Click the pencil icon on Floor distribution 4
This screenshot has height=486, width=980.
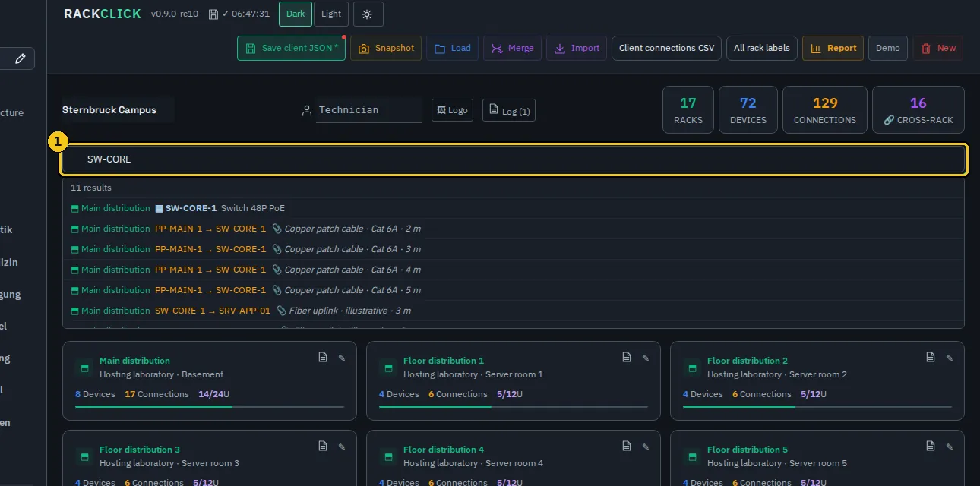646,447
